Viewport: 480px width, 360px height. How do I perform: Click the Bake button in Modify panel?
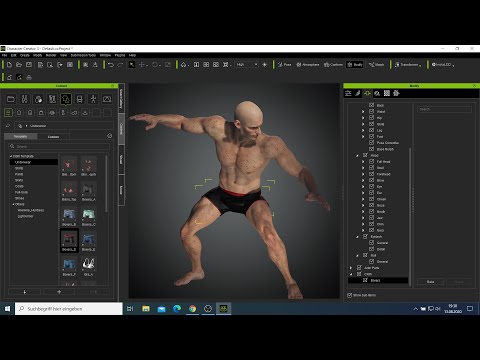[430, 282]
